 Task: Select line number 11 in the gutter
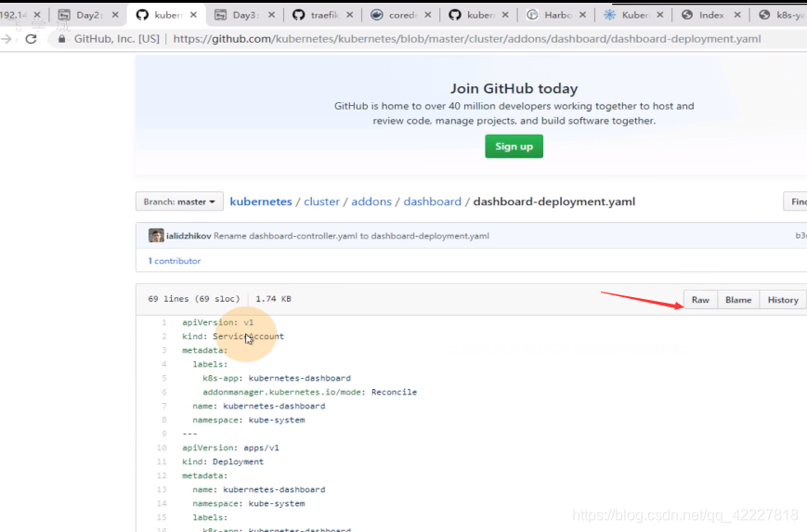[162, 462]
